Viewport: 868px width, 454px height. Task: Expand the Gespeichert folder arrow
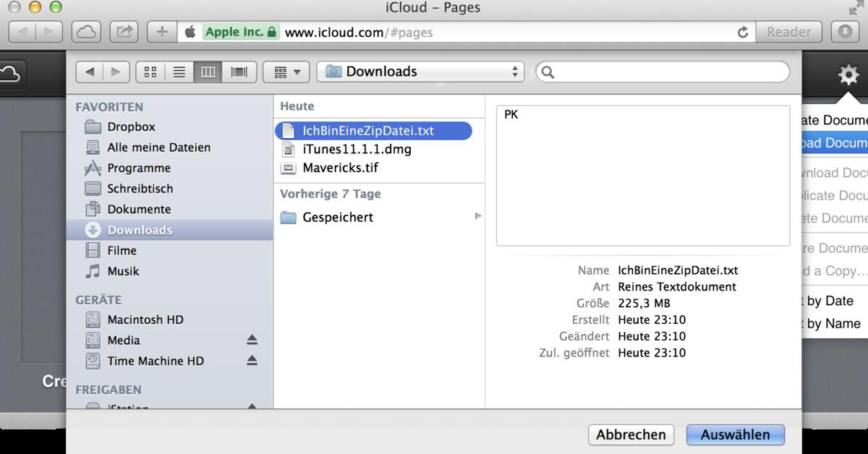coord(477,216)
